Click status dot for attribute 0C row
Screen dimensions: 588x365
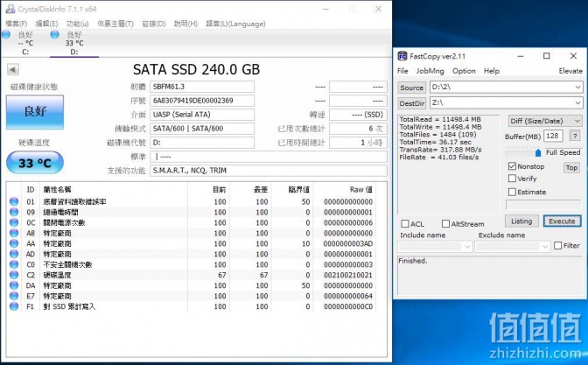tap(14, 222)
